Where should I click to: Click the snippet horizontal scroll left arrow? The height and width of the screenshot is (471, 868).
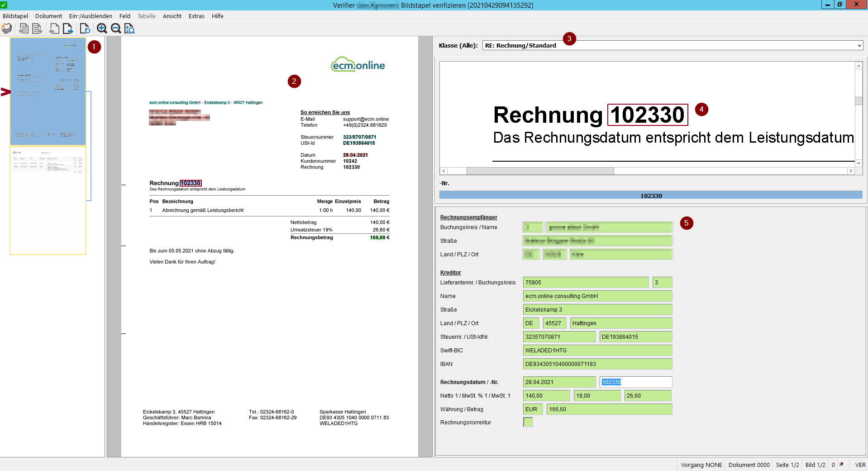click(444, 171)
